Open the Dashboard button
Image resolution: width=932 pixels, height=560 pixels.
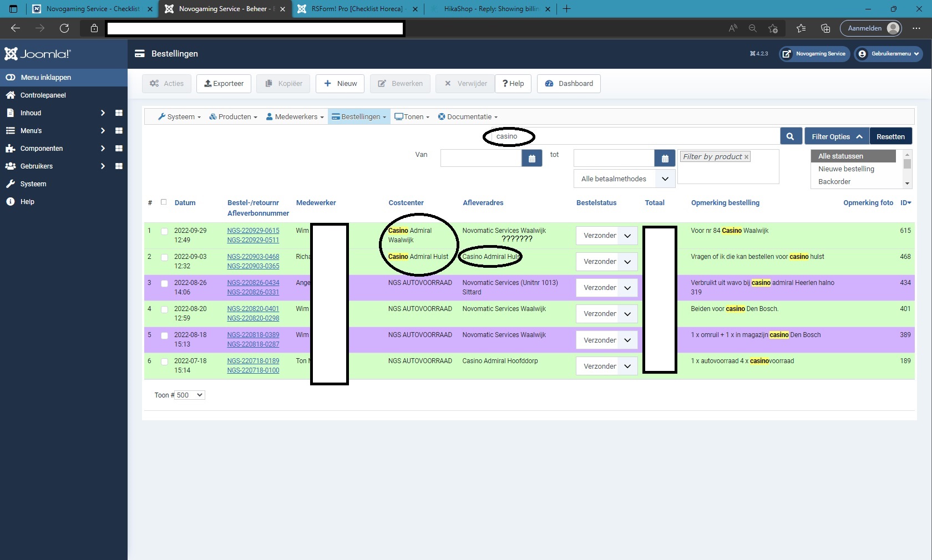(569, 84)
